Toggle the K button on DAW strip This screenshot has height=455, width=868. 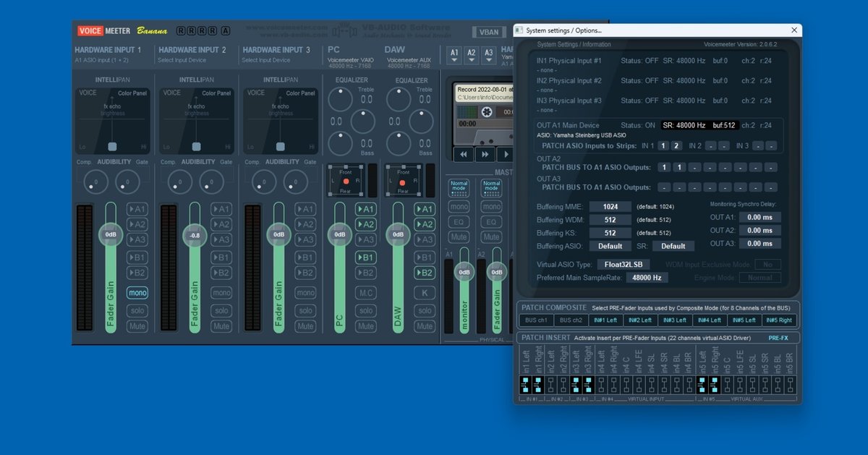coord(425,293)
